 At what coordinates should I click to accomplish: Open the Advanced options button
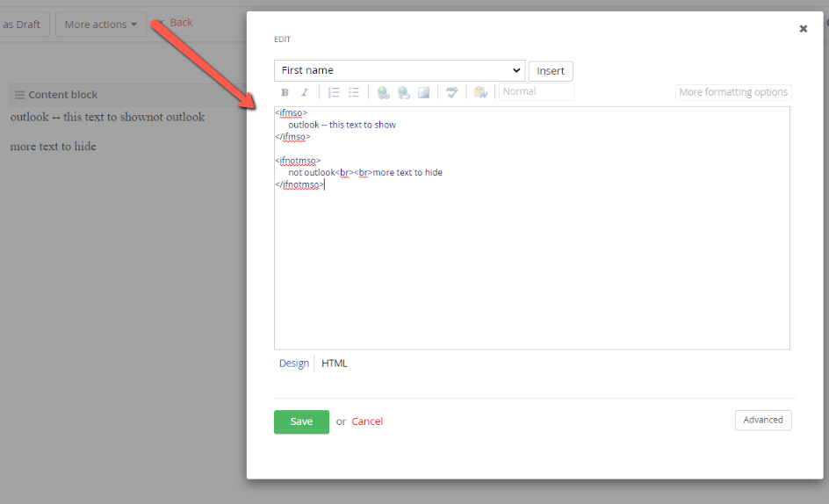[763, 420]
